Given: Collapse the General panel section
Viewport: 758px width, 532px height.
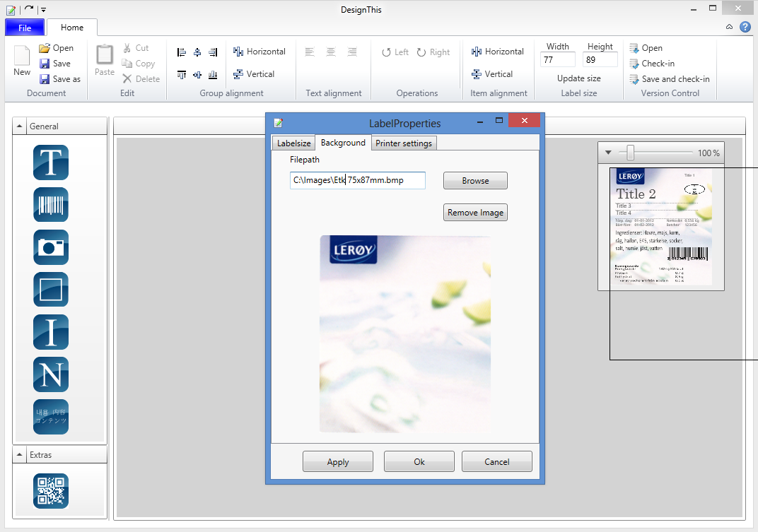Looking at the screenshot, I should (20, 126).
